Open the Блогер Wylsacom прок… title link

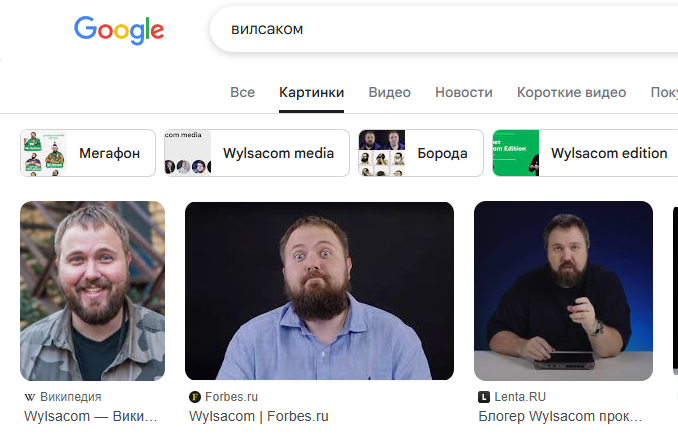tap(560, 416)
